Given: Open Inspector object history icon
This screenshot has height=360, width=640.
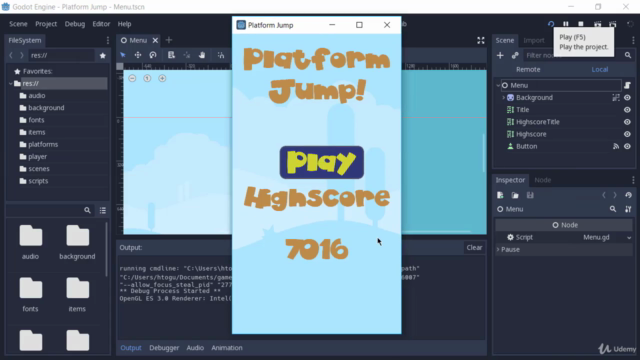Looking at the screenshot, I should point(628,195).
